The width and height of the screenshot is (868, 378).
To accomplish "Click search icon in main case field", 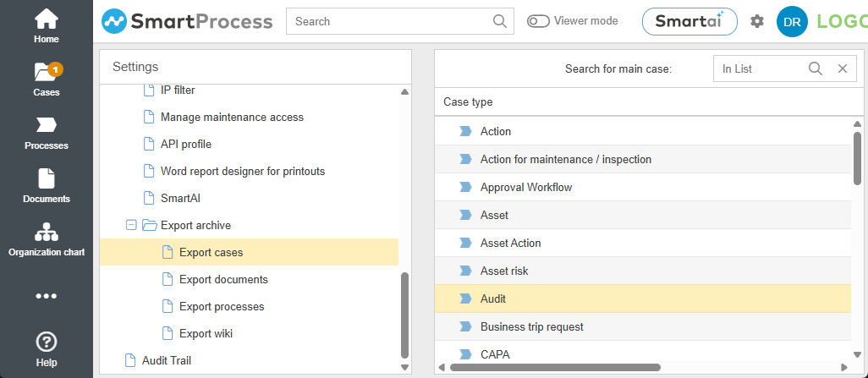I will [815, 68].
